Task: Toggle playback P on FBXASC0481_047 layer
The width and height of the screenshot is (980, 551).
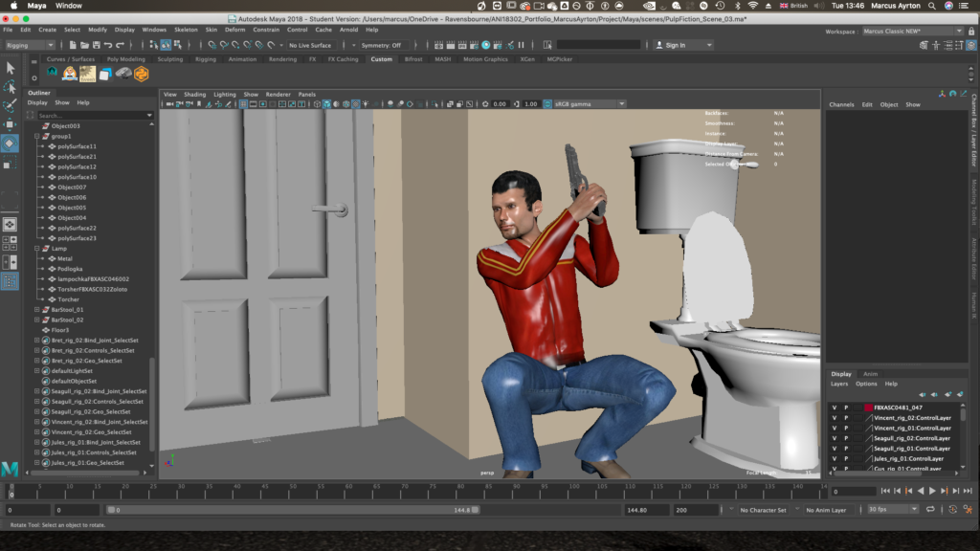Action: coord(846,408)
